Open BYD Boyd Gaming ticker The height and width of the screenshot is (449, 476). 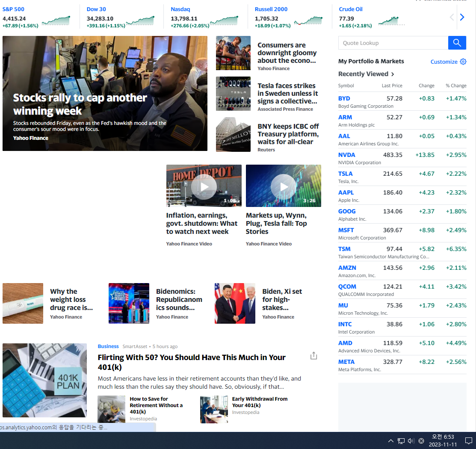click(x=344, y=98)
